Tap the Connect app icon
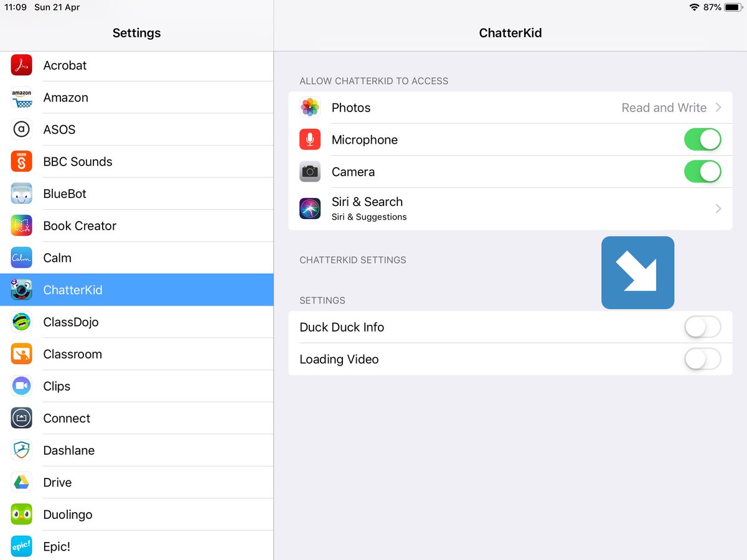This screenshot has width=747, height=560. pos(22,418)
